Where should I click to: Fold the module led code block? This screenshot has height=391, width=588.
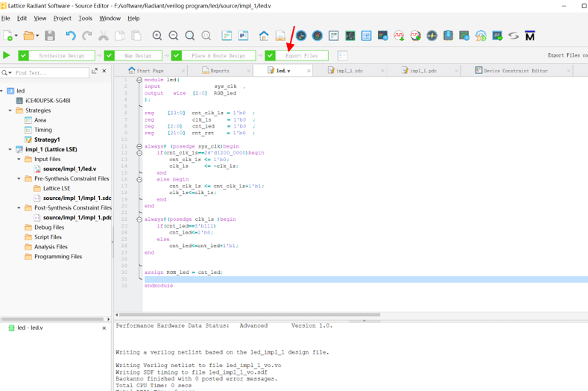tap(139, 80)
